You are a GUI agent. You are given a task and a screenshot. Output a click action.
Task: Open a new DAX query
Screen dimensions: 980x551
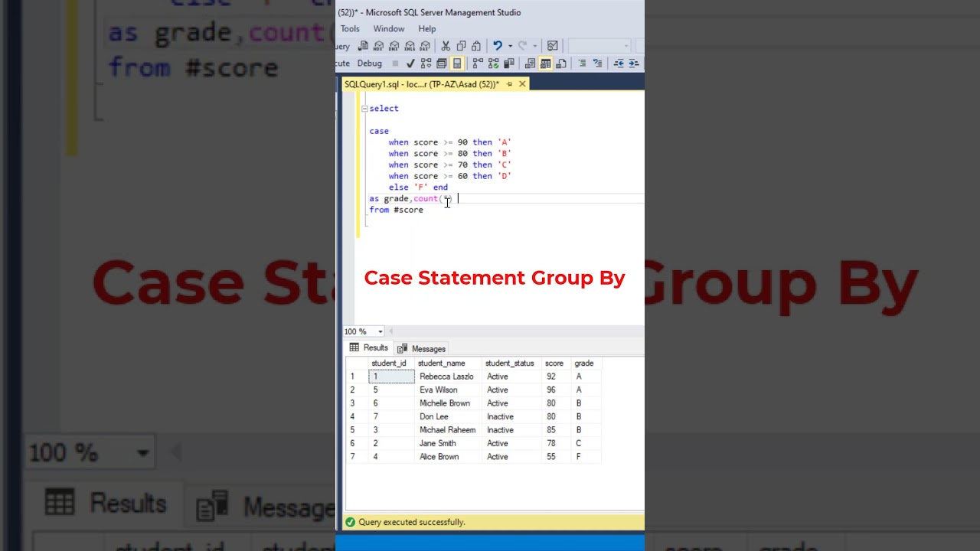[425, 46]
